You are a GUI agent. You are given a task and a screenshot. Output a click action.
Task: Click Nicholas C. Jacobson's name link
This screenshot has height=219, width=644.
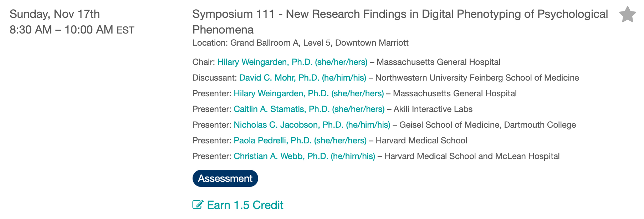pyautogui.click(x=312, y=125)
